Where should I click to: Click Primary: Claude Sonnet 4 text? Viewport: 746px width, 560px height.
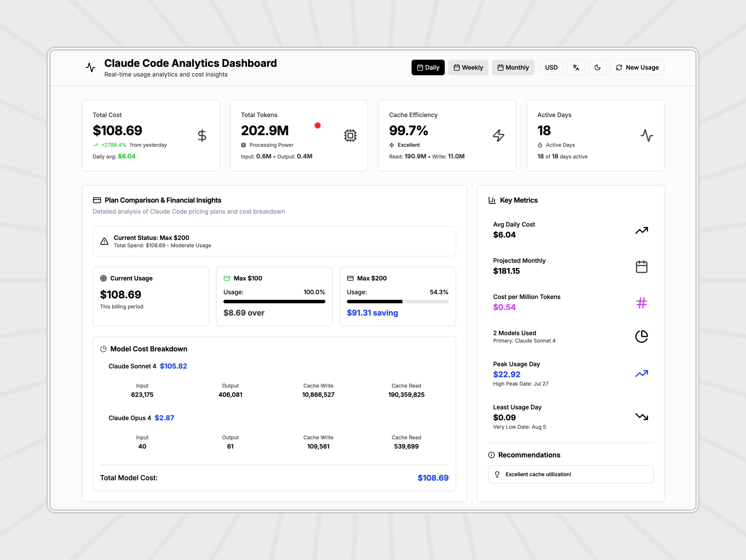tap(524, 341)
